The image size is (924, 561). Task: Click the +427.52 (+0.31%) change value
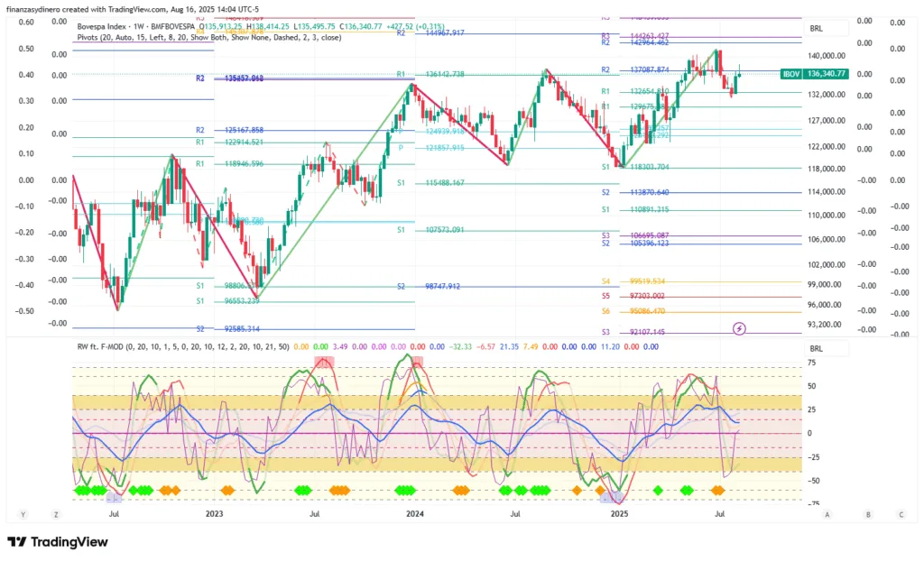click(x=415, y=26)
